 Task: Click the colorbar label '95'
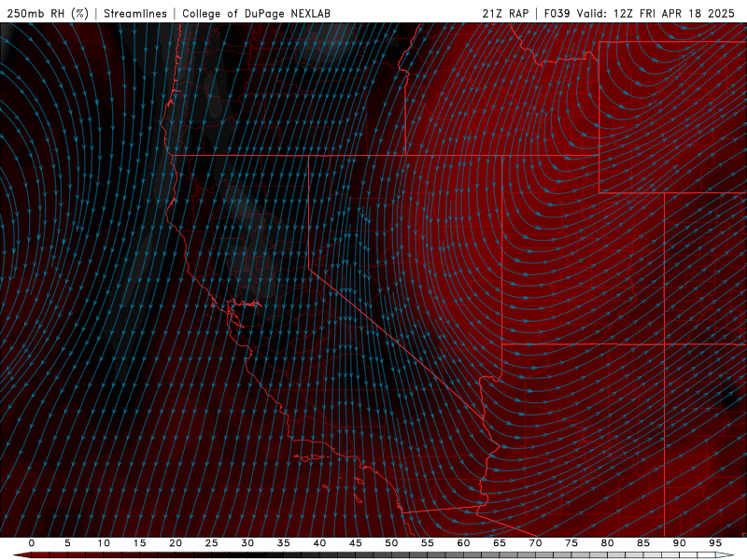pos(715,543)
